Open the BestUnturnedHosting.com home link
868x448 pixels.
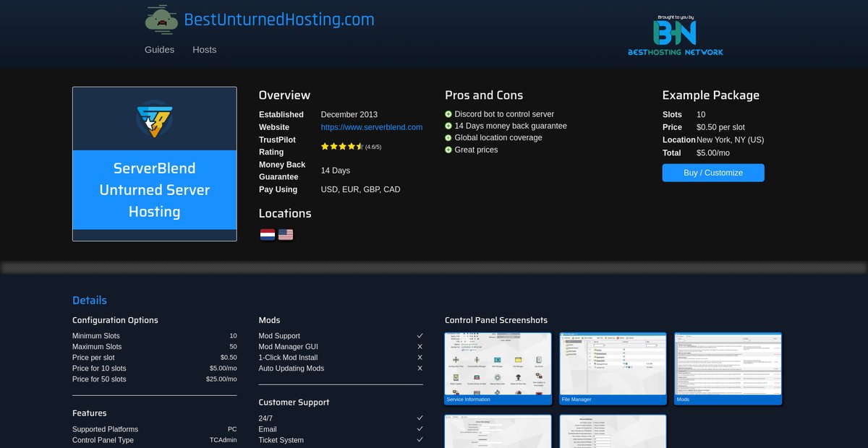pyautogui.click(x=279, y=20)
